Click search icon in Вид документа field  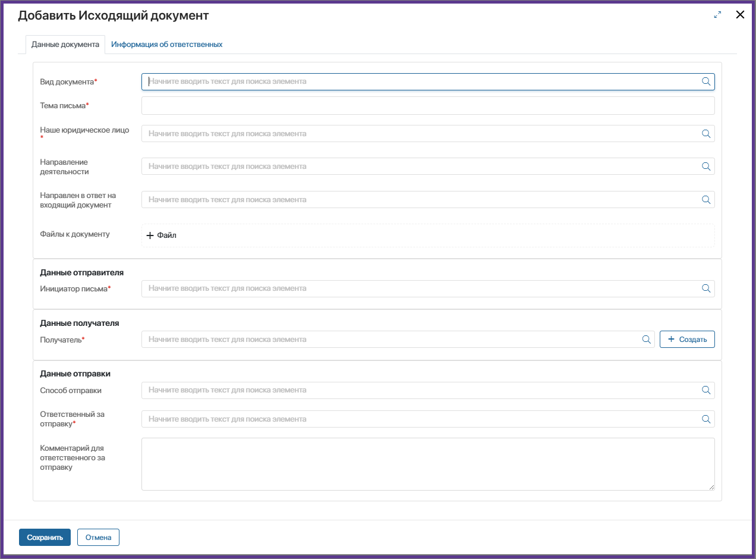(x=706, y=81)
